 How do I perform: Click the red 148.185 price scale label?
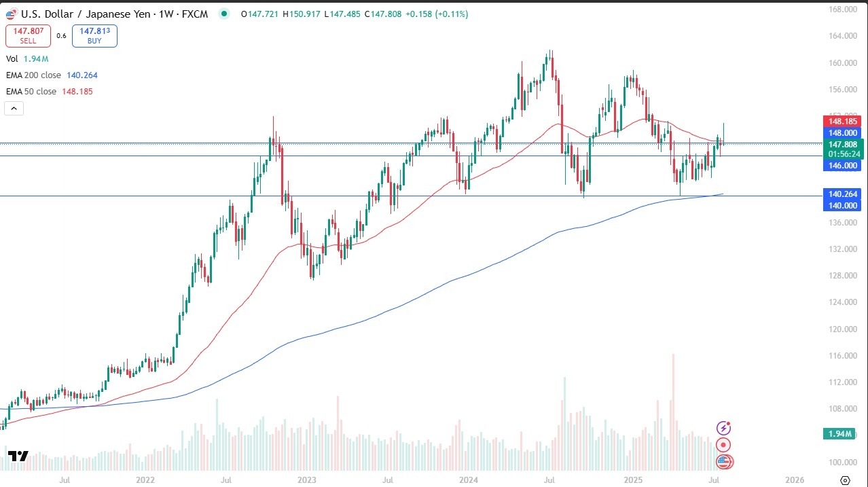tap(842, 121)
